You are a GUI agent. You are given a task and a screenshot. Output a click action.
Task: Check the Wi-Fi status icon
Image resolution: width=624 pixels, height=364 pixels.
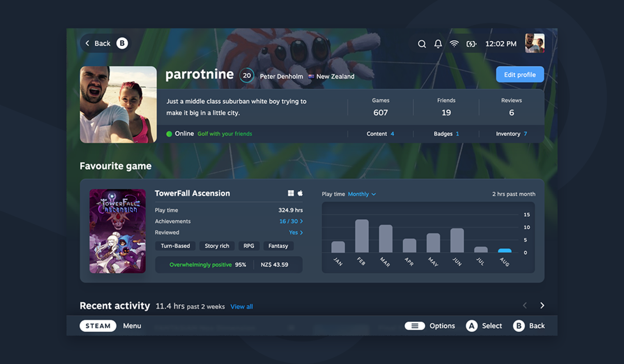click(454, 44)
